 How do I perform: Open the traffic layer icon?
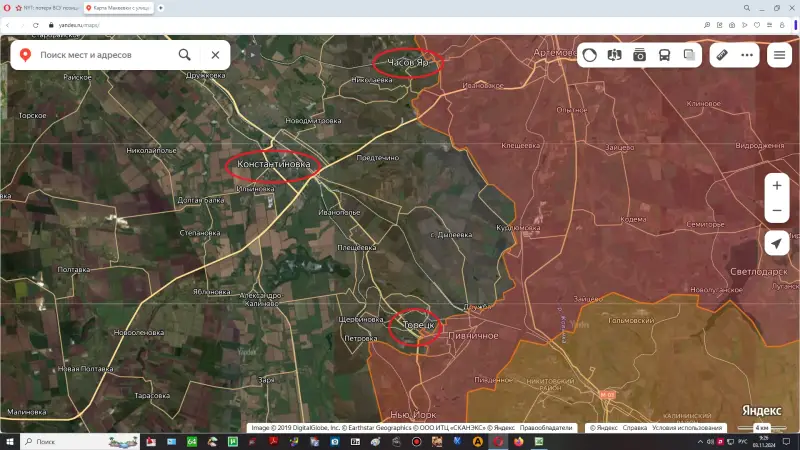tap(590, 55)
